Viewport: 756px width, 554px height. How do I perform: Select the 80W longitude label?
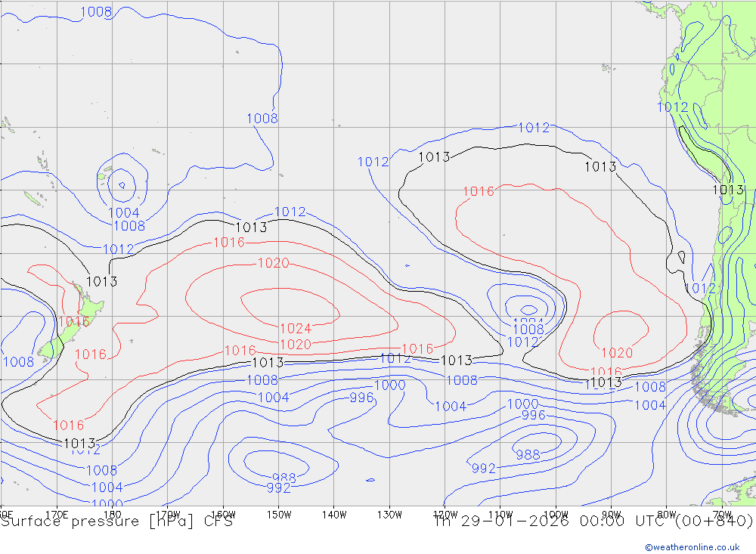coord(666,515)
